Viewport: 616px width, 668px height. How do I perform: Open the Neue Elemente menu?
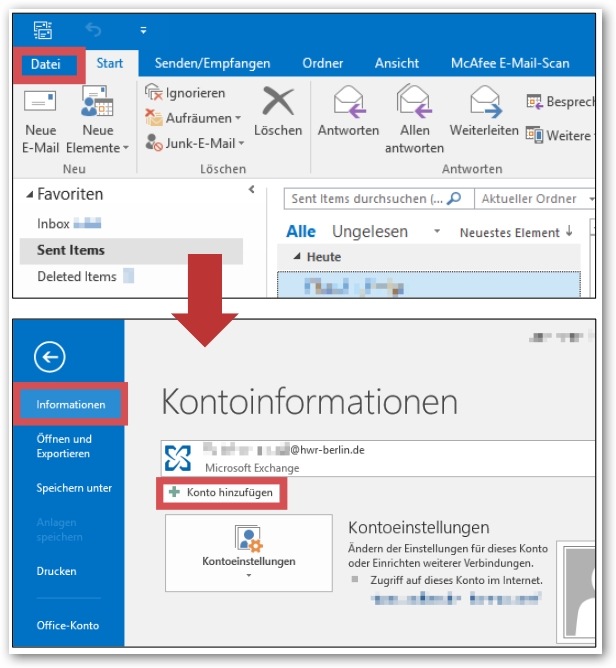coord(98,119)
